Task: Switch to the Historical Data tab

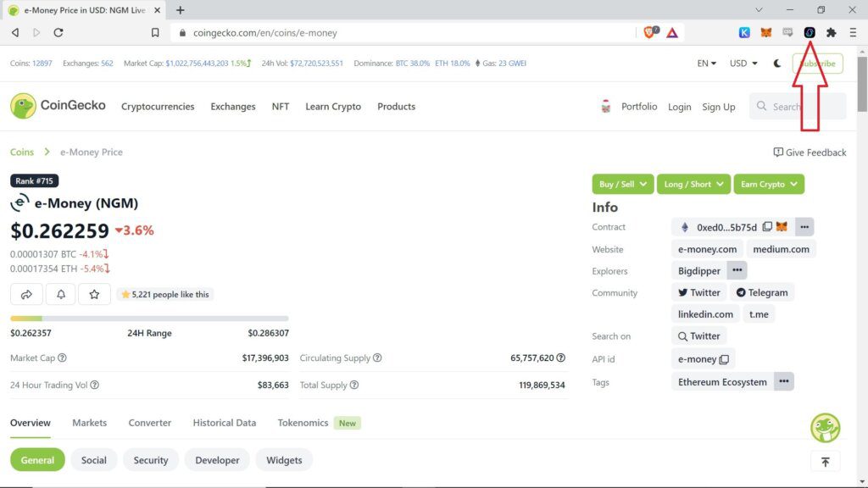Action: pyautogui.click(x=224, y=423)
